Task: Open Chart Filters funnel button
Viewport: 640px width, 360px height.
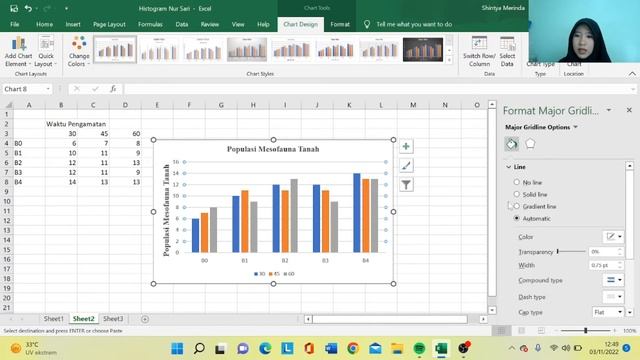Action: click(x=406, y=185)
